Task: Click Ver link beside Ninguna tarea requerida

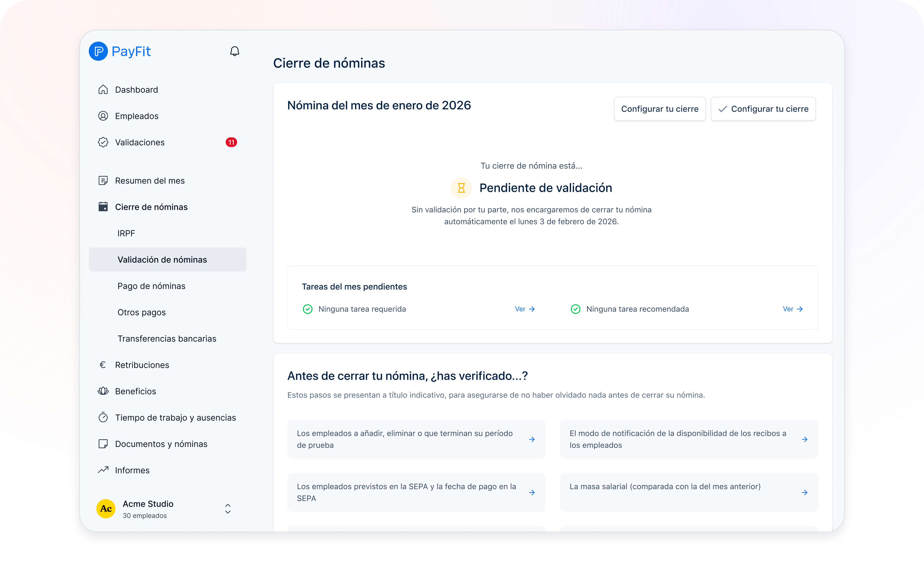Action: 524,309
